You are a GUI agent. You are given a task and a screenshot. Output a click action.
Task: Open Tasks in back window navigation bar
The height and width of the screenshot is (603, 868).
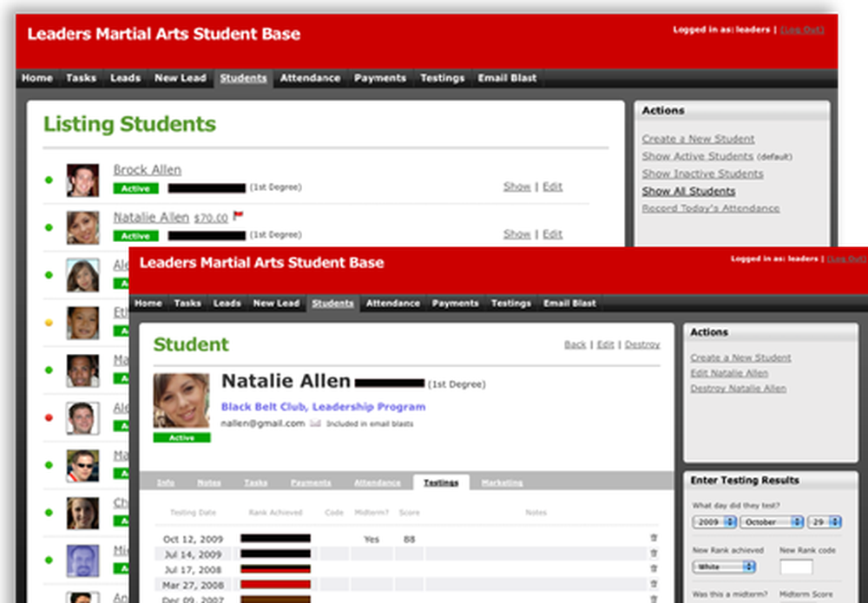[81, 78]
